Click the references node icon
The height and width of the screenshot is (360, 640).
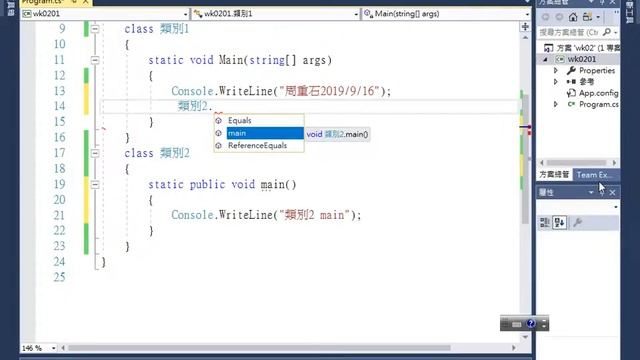(x=571, y=82)
